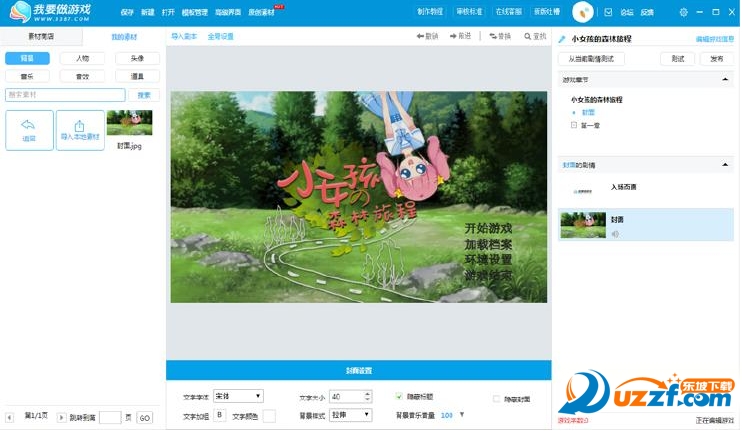The image size is (742, 431).
Task: Toggle the 隐藏标题 checkbox
Action: pos(400,396)
